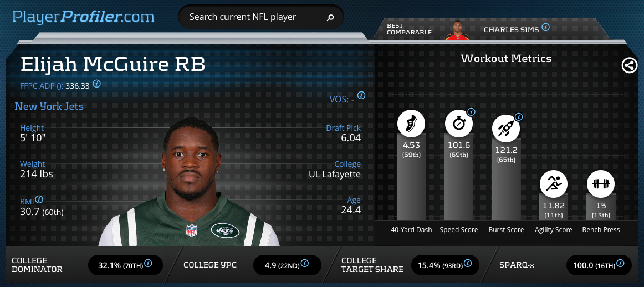Click SPARQ-x 100.0 value pill

coord(599,265)
